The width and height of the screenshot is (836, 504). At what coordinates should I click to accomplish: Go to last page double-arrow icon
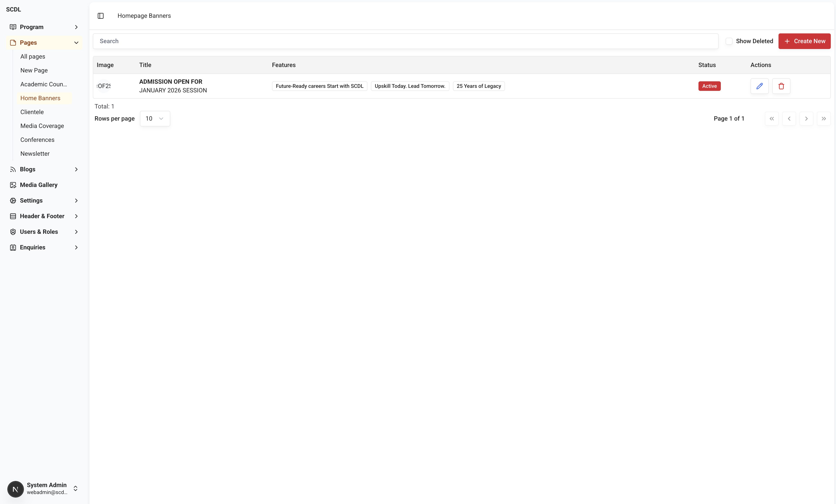tap(823, 119)
